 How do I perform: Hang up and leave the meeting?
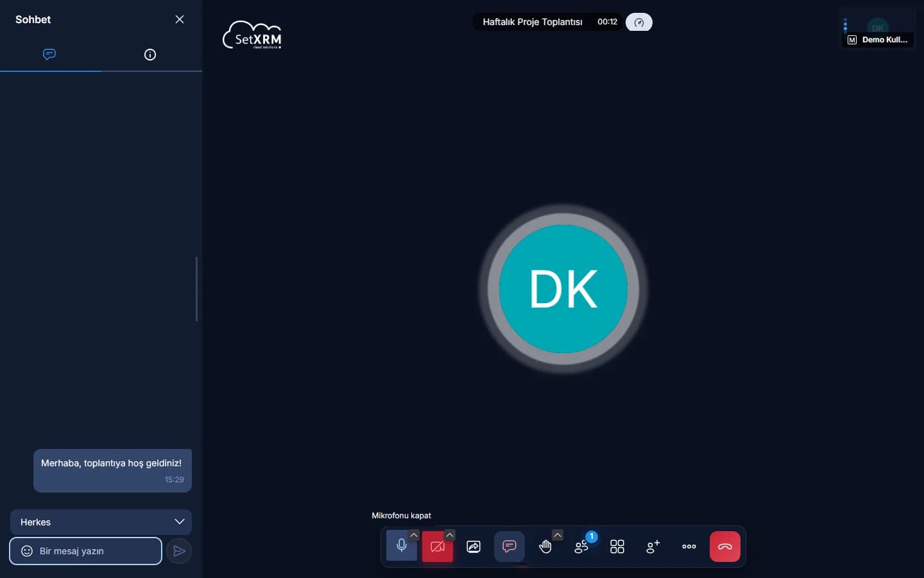coord(725,547)
